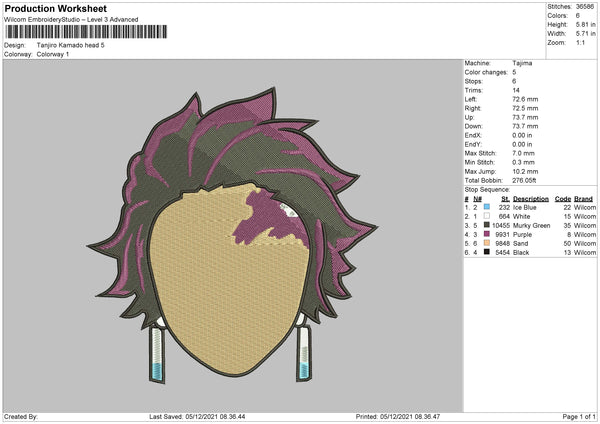Click the Trims value "14"

click(516, 90)
